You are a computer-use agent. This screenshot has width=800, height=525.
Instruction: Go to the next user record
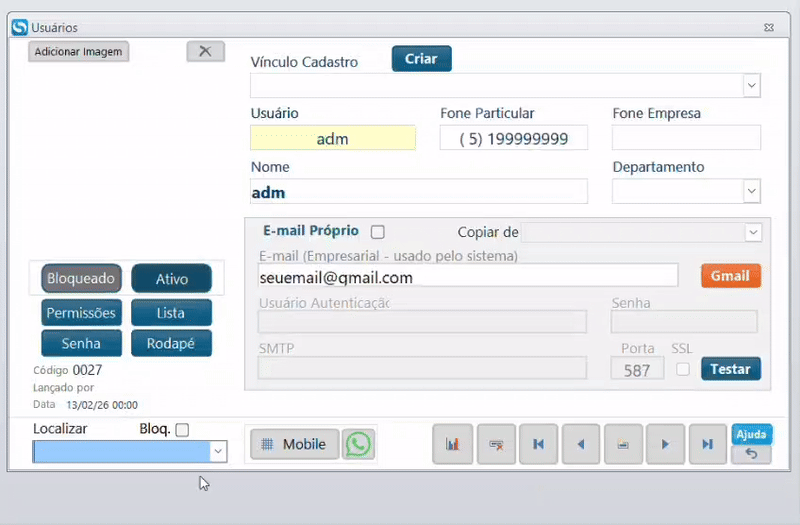[x=665, y=444]
